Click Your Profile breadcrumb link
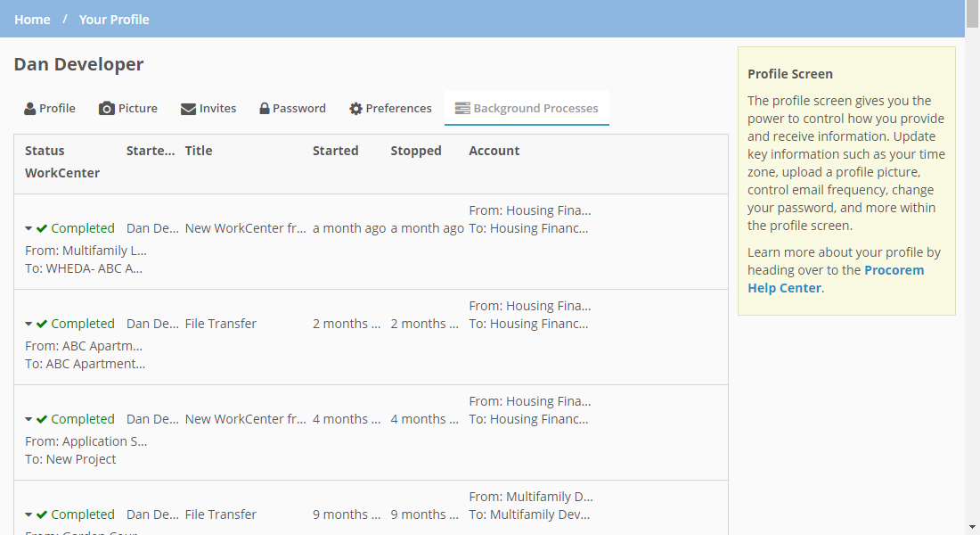Screen dimensions: 980x535 click(x=114, y=20)
